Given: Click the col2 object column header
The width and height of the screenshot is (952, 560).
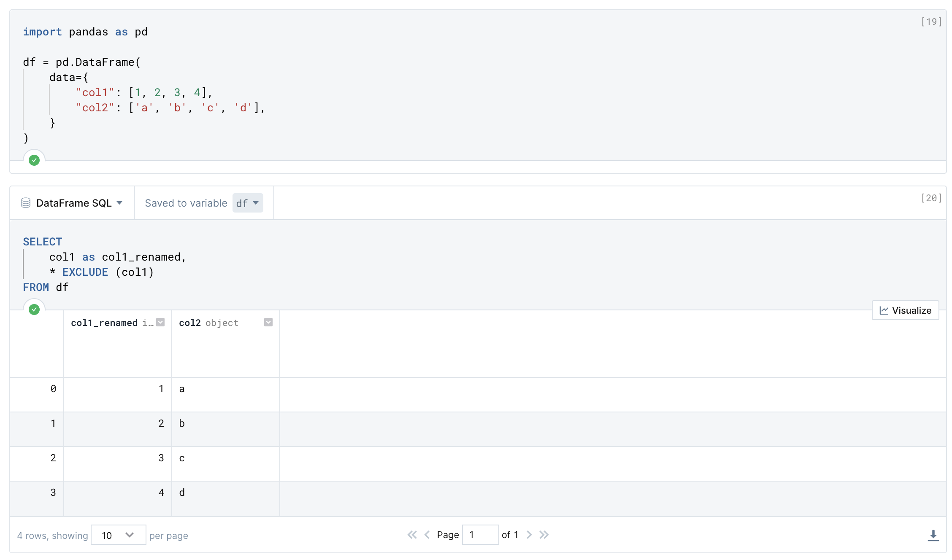Looking at the screenshot, I should [x=208, y=323].
